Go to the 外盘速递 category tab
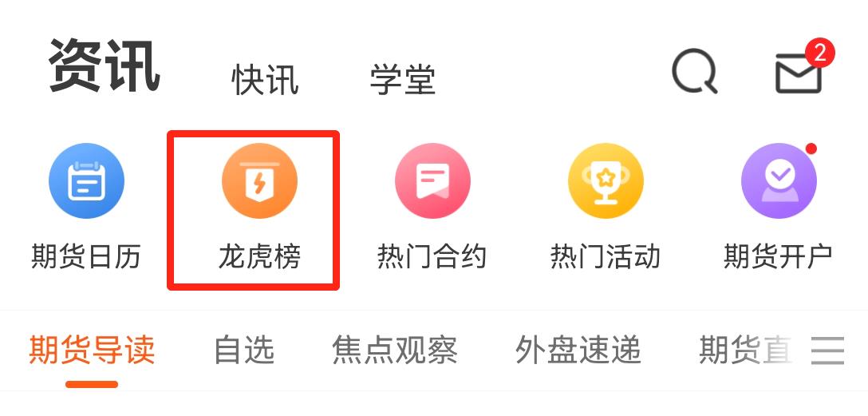 tap(578, 350)
